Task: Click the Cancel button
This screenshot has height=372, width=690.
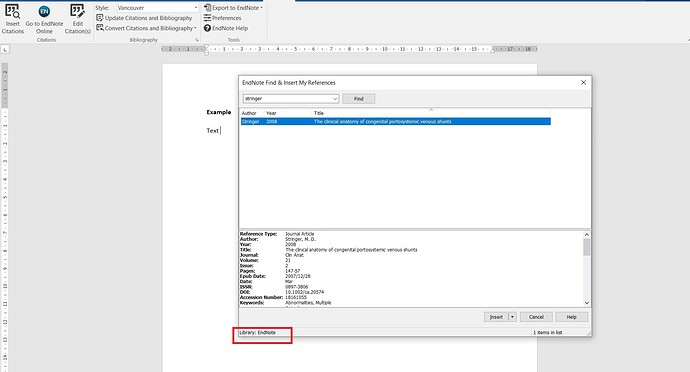Action: click(x=536, y=317)
